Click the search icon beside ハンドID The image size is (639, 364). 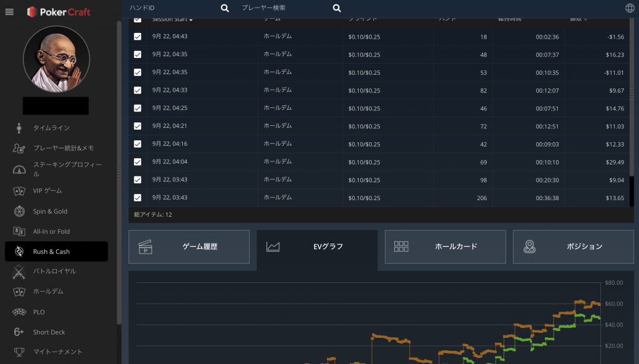pyautogui.click(x=225, y=8)
